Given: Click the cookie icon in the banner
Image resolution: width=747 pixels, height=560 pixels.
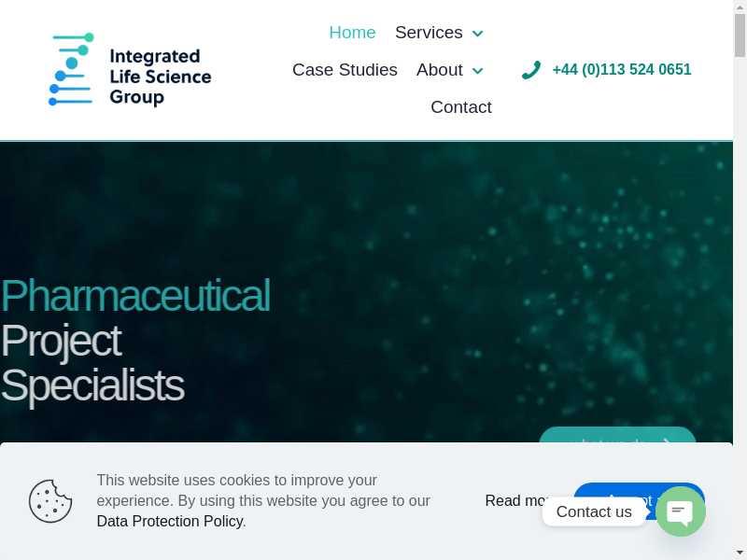Looking at the screenshot, I should (x=50, y=500).
